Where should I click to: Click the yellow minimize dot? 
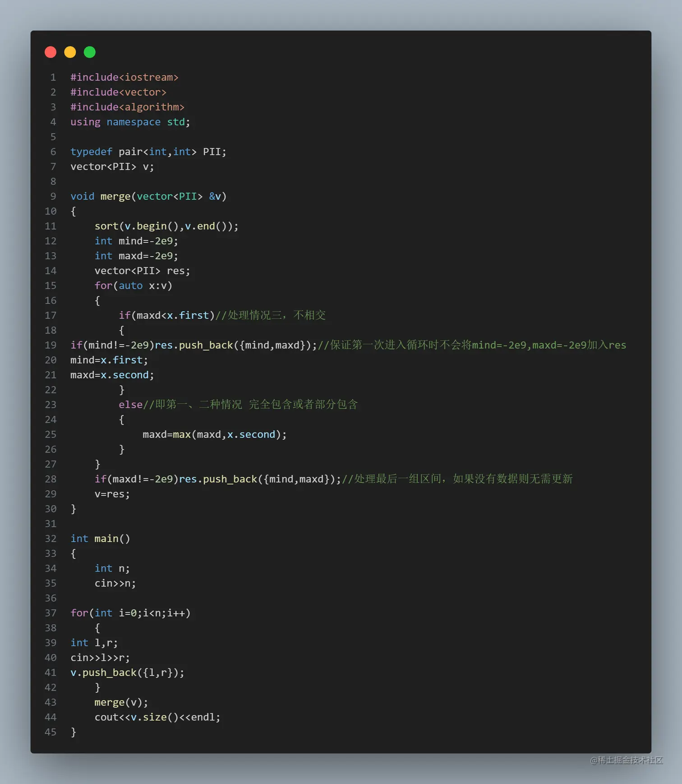(70, 52)
